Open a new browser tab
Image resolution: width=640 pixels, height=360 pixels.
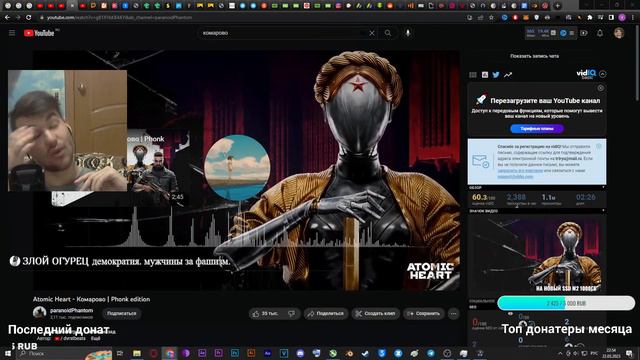[x=558, y=6]
